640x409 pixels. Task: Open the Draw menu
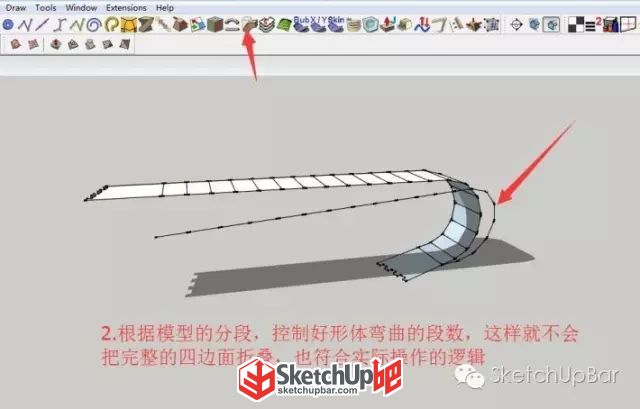tap(16, 8)
